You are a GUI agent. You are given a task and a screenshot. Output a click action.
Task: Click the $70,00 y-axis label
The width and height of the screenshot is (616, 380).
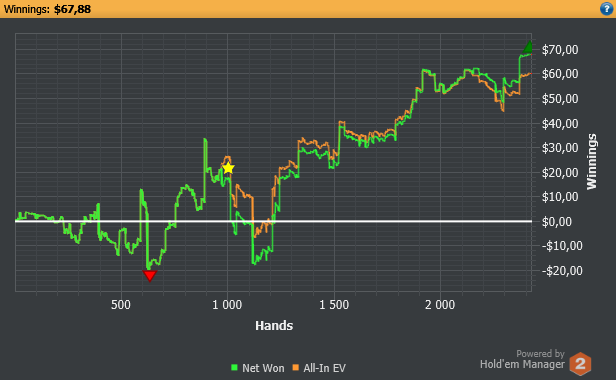click(x=560, y=50)
